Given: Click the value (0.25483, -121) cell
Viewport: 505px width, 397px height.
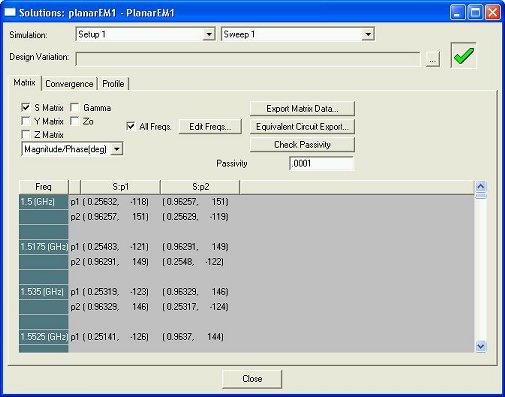Looking at the screenshot, I should (x=115, y=247).
